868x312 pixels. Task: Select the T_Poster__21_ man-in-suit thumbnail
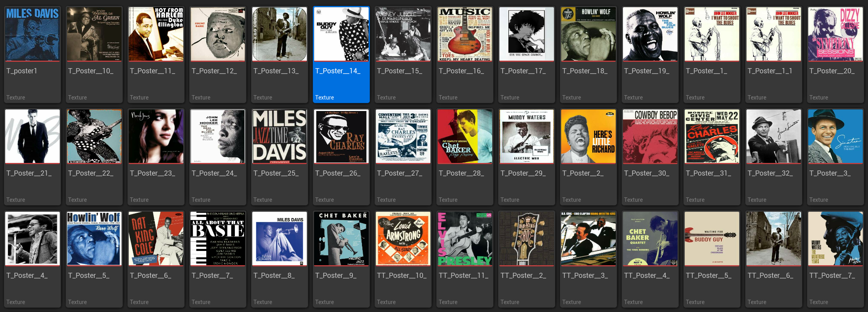[32, 136]
